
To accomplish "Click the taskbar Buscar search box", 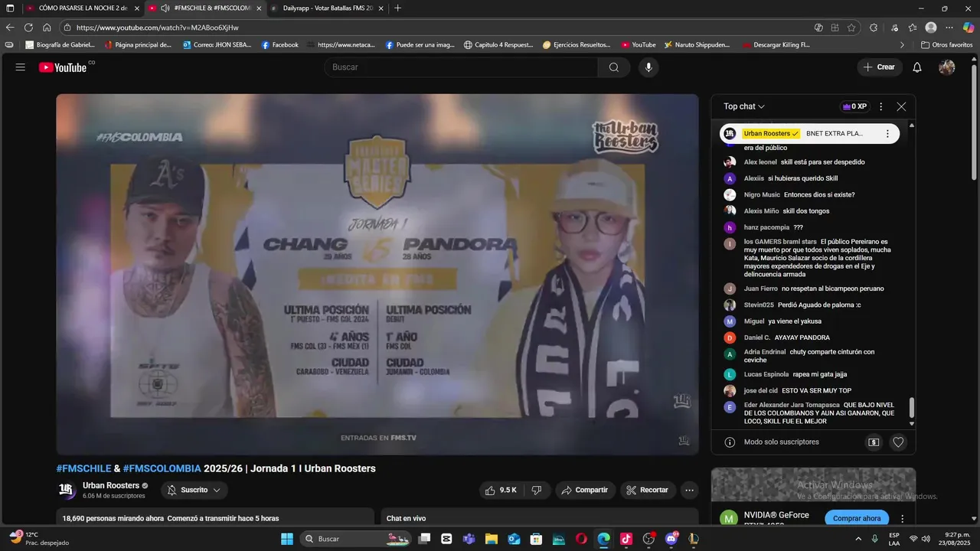I will (354, 539).
